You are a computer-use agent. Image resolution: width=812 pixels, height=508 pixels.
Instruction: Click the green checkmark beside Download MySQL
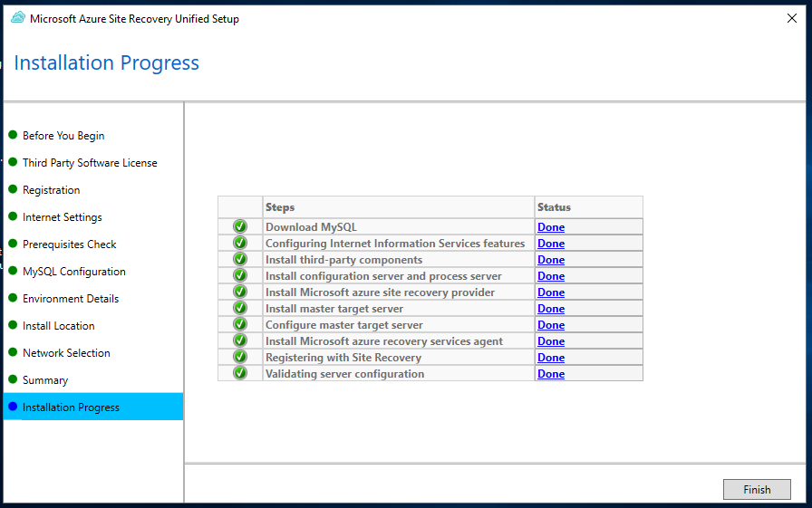coord(240,226)
